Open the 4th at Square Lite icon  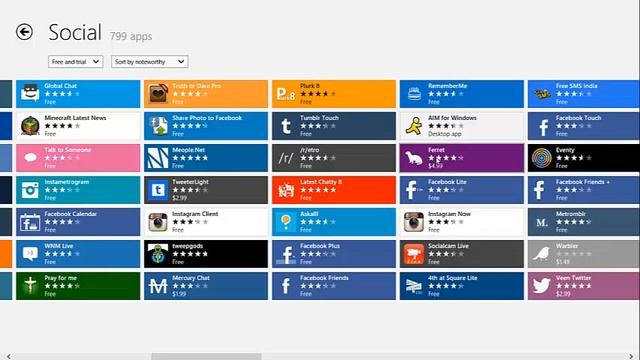coord(414,286)
